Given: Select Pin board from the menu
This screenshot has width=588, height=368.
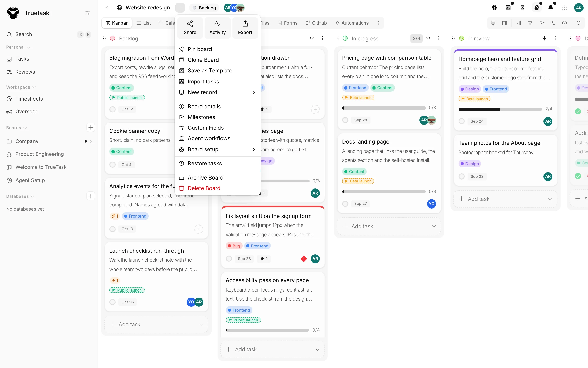Looking at the screenshot, I should [217, 49].
